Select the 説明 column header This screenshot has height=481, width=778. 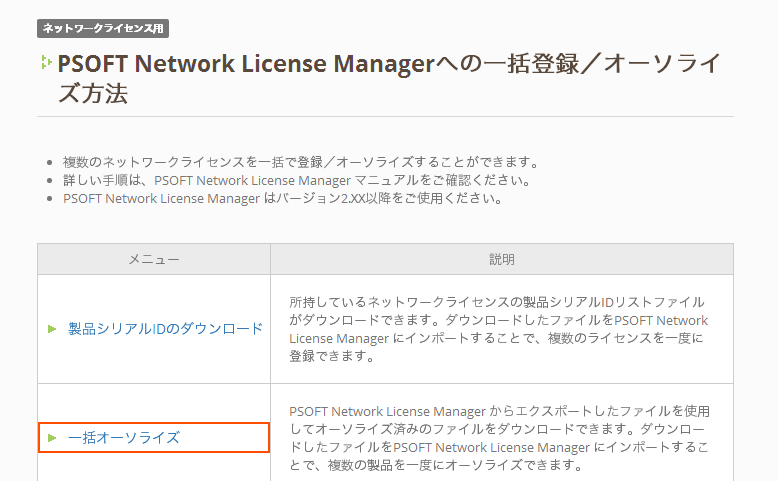(502, 259)
